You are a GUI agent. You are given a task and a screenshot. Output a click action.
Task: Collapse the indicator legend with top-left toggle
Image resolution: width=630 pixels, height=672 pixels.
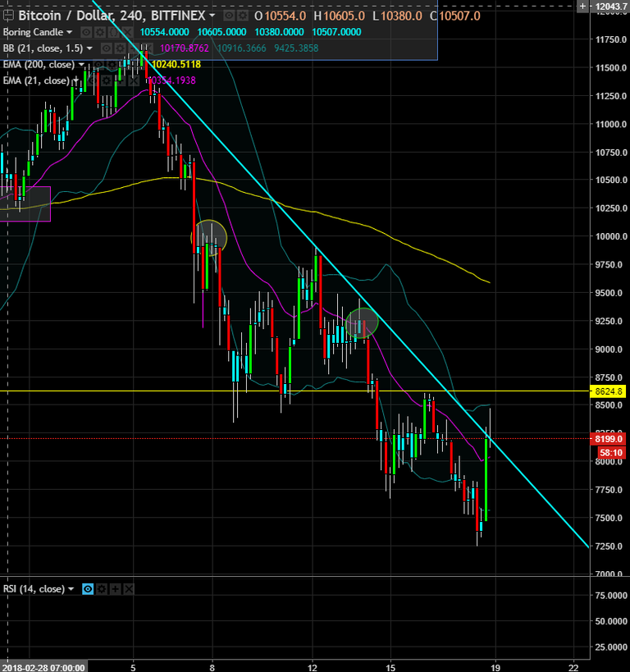click(x=7, y=16)
